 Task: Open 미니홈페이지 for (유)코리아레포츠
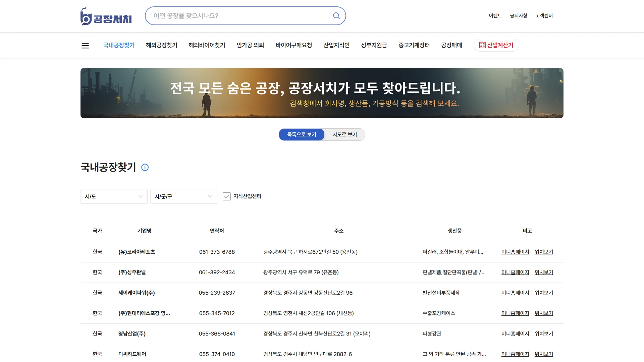point(515,252)
